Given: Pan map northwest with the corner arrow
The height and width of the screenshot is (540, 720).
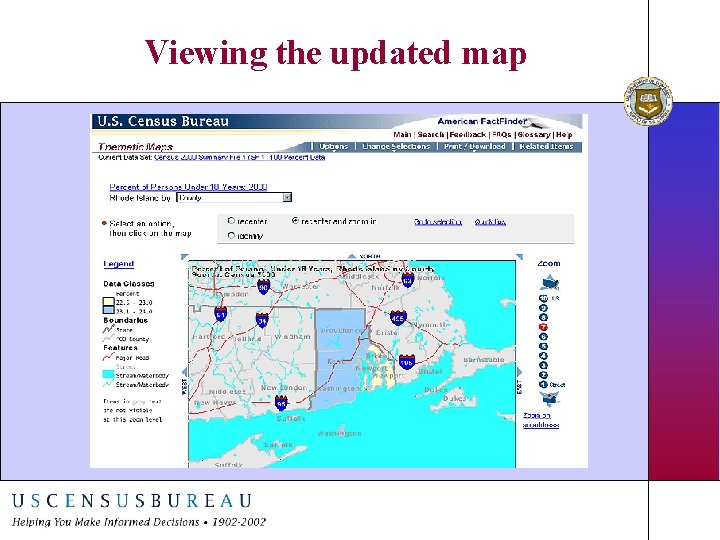Looking at the screenshot, I should coord(184,257).
